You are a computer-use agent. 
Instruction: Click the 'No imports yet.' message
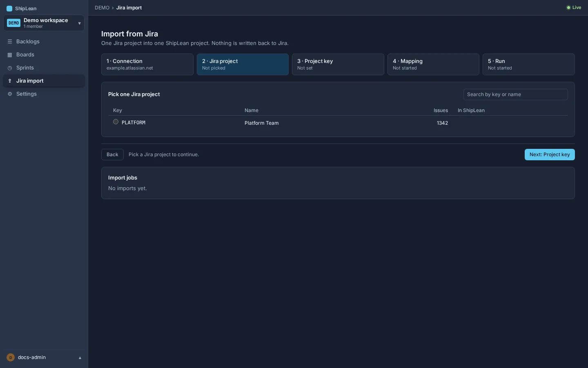[127, 188]
